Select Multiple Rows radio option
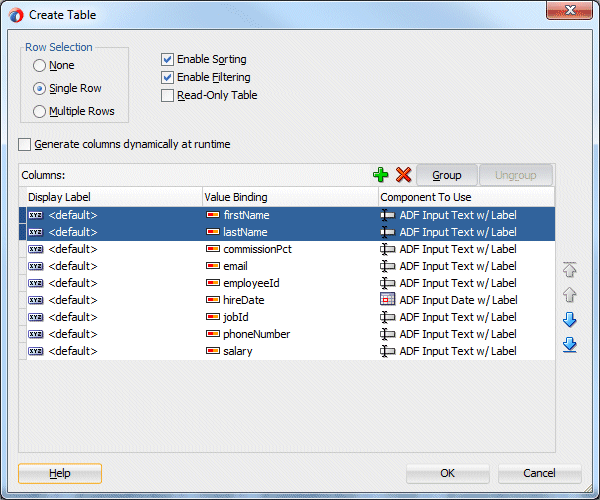Image resolution: width=600 pixels, height=500 pixels. tap(39, 111)
